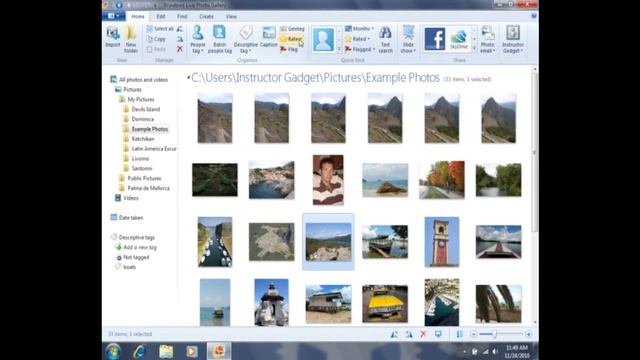The image size is (640, 360).
Task: Open the Public Pictures folder
Action: 144,178
